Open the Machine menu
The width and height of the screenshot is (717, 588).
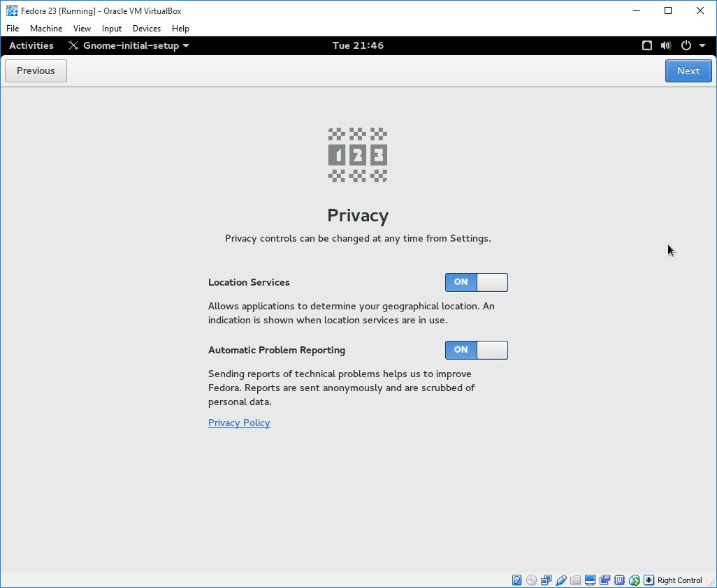click(x=46, y=29)
